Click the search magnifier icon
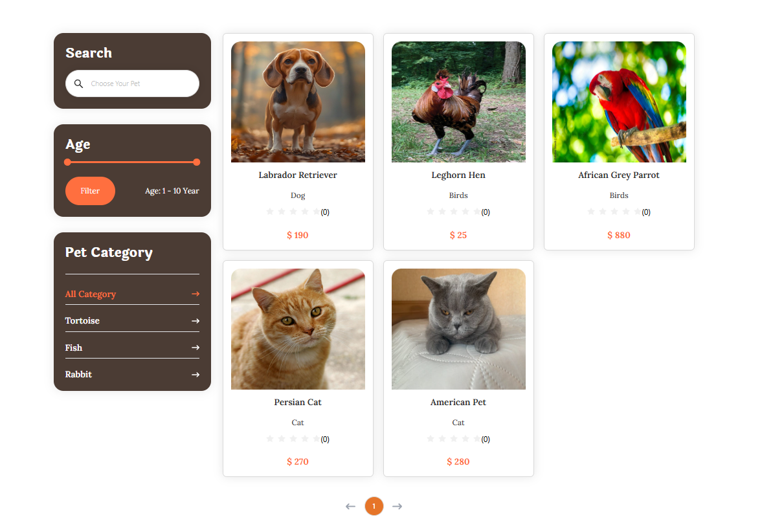Image resolution: width=762 pixels, height=532 pixels. click(x=78, y=83)
